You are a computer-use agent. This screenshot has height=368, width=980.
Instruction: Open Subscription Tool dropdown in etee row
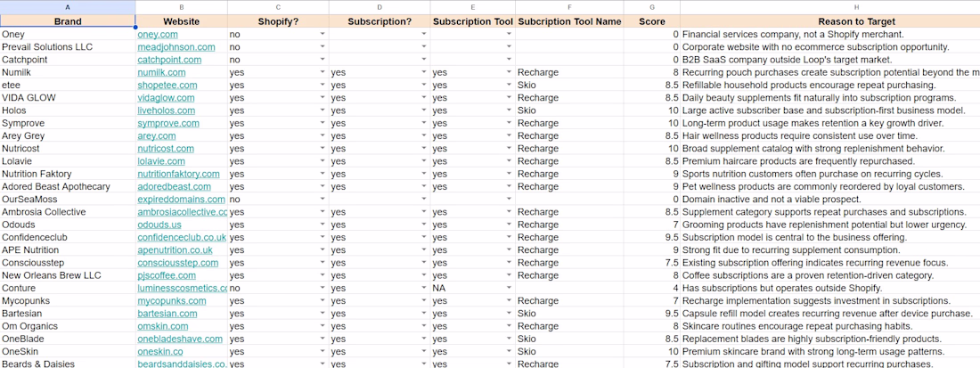coord(510,85)
